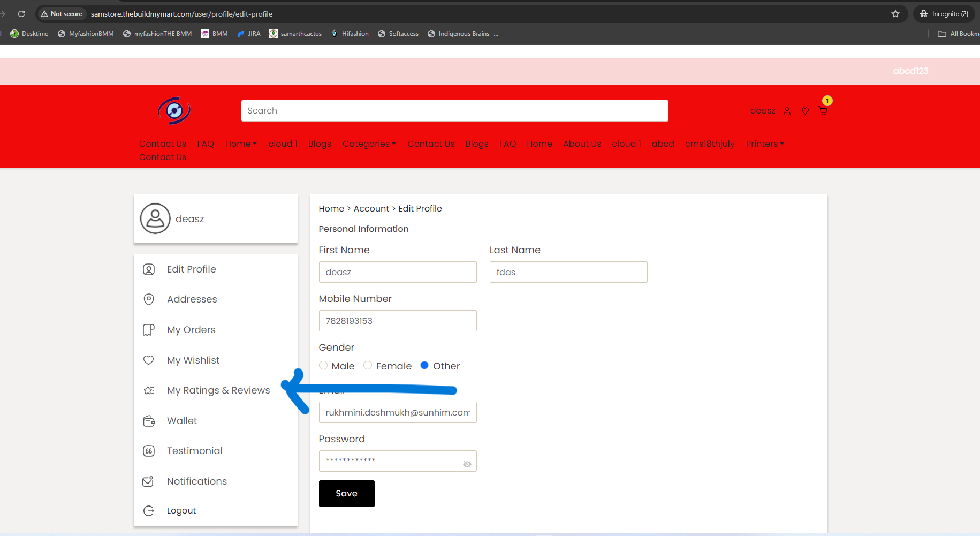Click the Not secure site info chip
The height and width of the screenshot is (536, 980).
62,14
